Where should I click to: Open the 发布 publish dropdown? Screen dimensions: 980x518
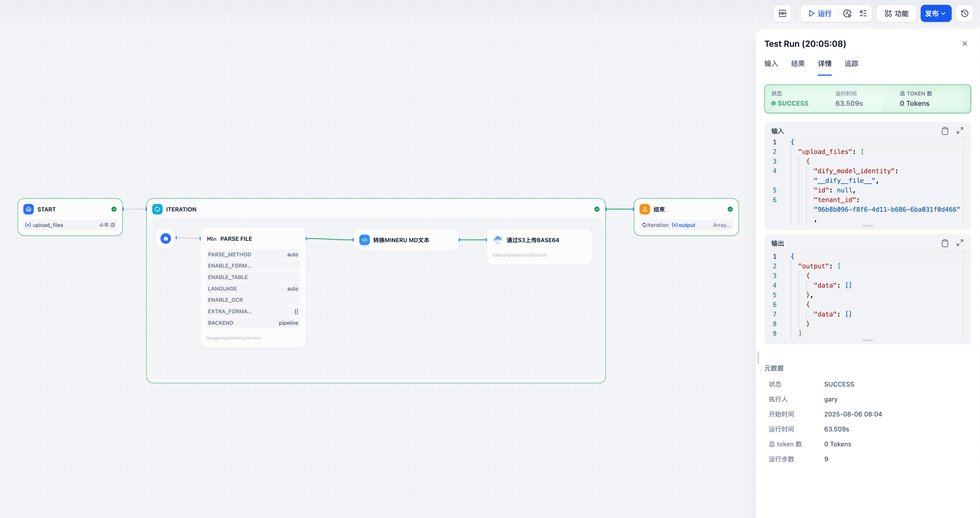(x=935, y=14)
